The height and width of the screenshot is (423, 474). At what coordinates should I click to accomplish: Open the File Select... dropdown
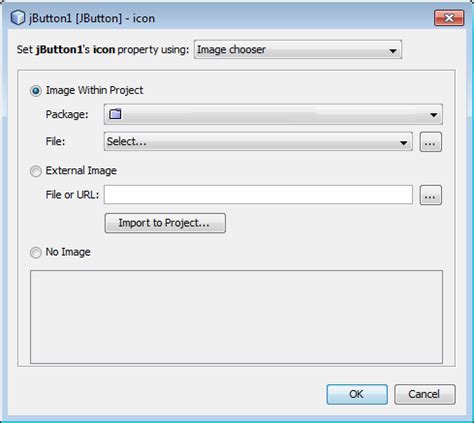pos(258,141)
